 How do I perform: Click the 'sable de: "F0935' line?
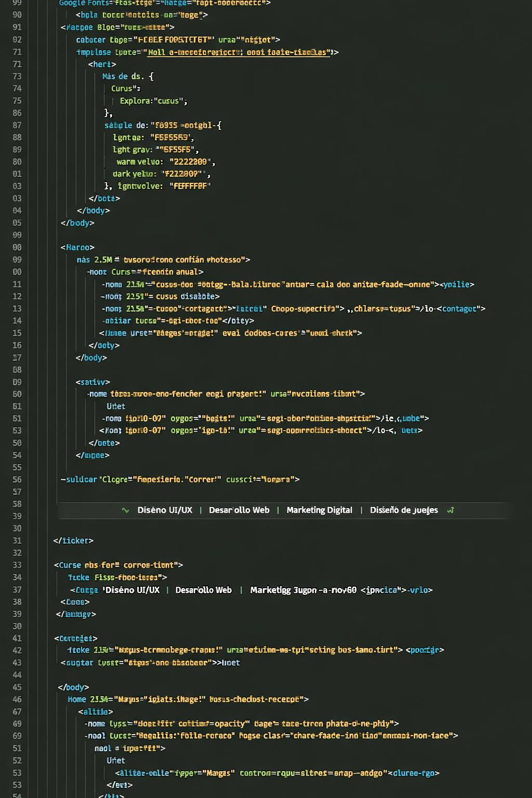[163, 125]
